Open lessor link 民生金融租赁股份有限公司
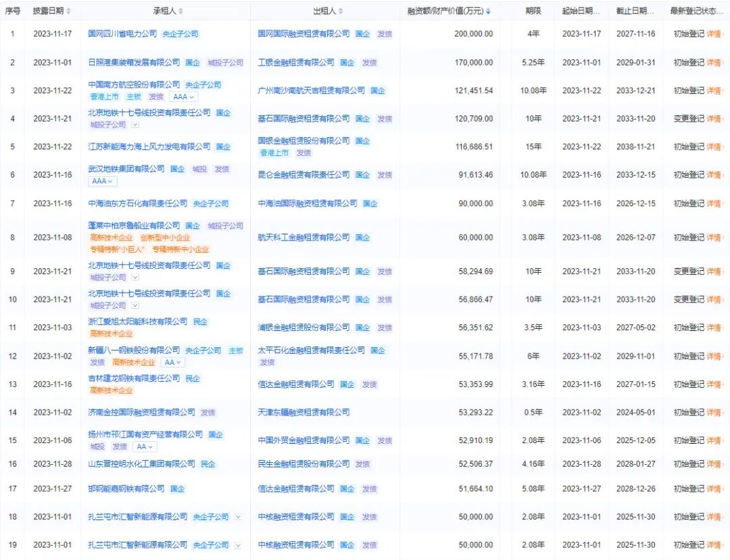Viewport: 730px width, 560px height. coord(303,463)
